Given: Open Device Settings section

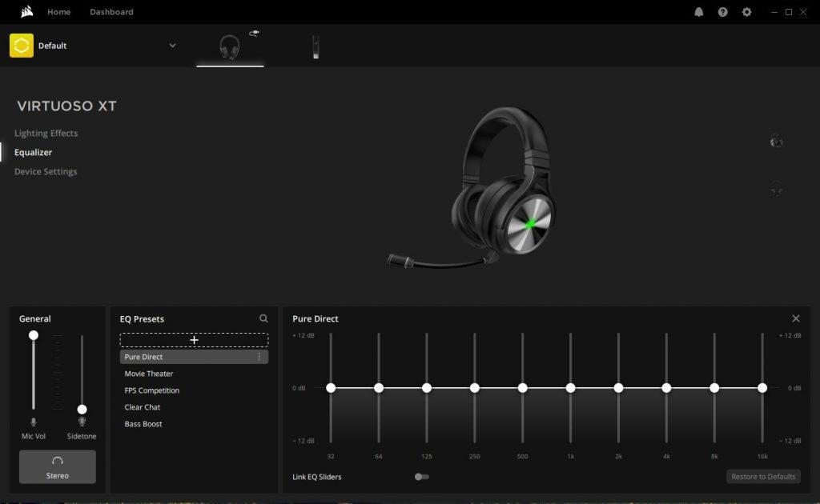Looking at the screenshot, I should pos(46,171).
